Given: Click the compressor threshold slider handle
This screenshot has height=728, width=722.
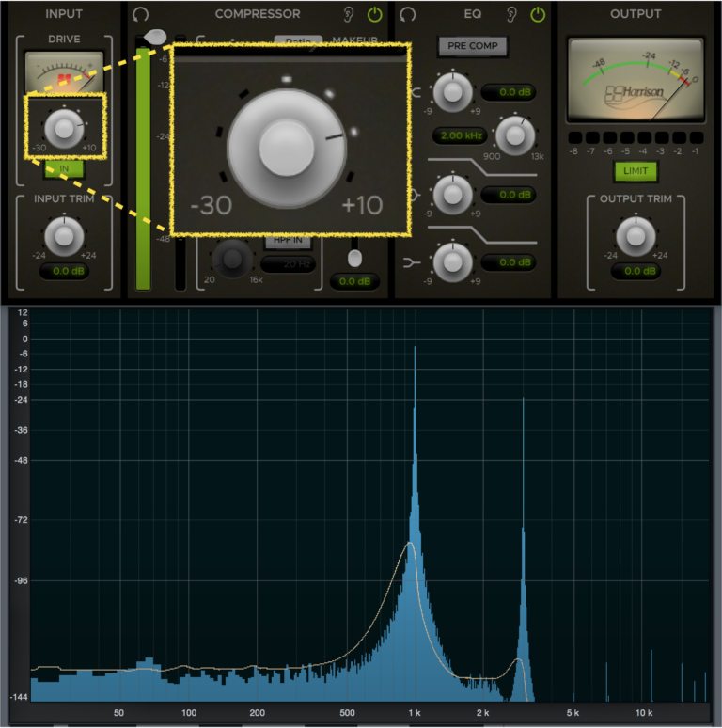Looking at the screenshot, I should [155, 37].
